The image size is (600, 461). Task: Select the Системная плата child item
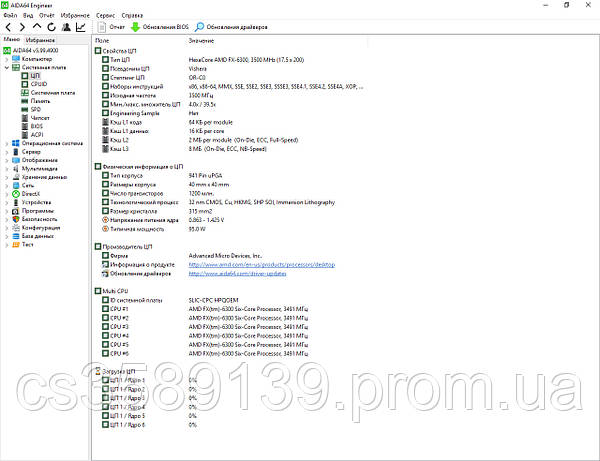(53, 93)
